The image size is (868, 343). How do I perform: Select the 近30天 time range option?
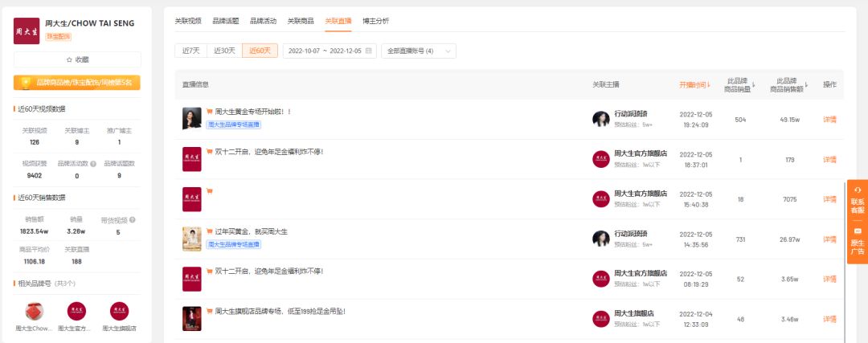[x=224, y=51]
